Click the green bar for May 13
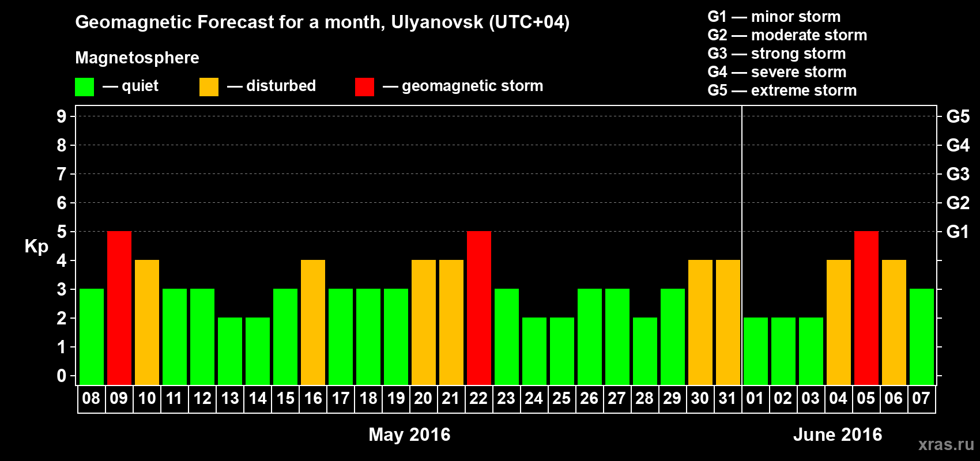 point(230,351)
